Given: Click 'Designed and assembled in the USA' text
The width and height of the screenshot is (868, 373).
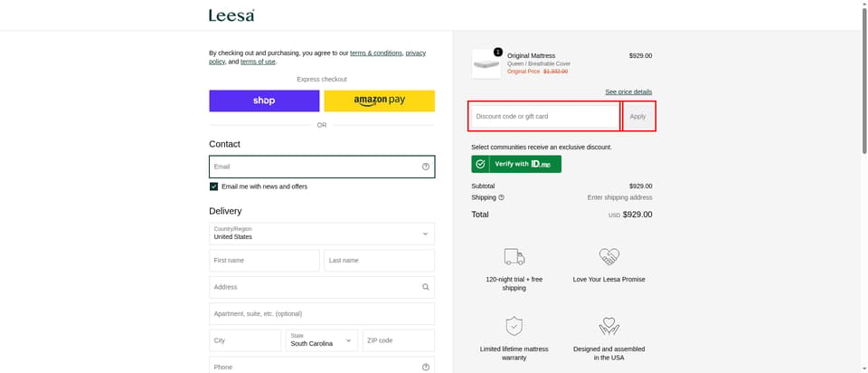Looking at the screenshot, I should pyautogui.click(x=609, y=354).
